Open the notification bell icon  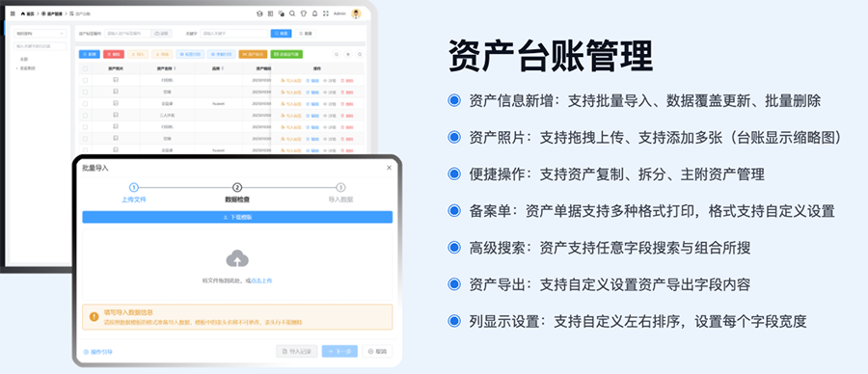(x=315, y=13)
